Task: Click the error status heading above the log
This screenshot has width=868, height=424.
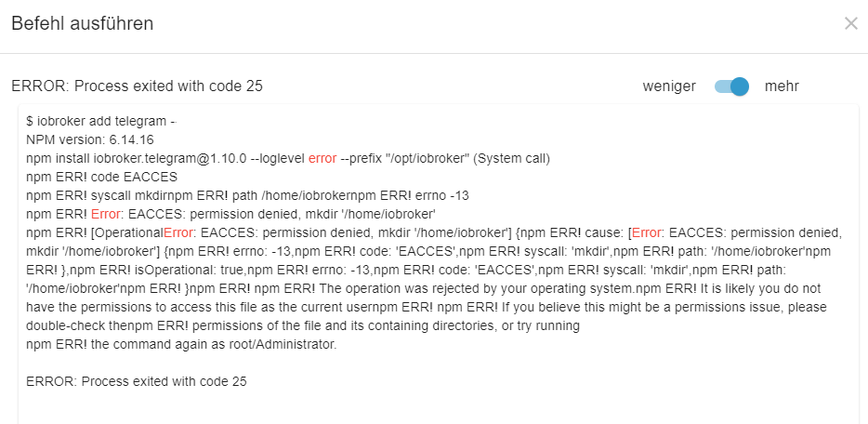Action: (137, 86)
